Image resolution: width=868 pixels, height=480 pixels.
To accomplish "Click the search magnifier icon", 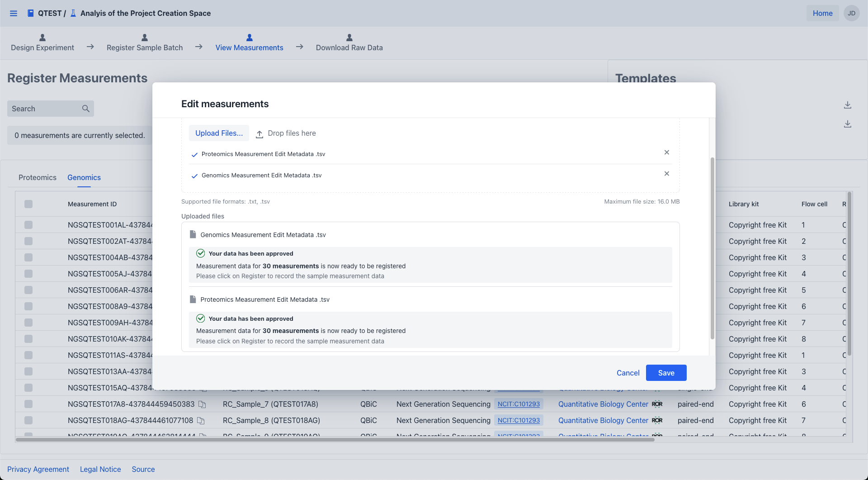I will point(85,109).
